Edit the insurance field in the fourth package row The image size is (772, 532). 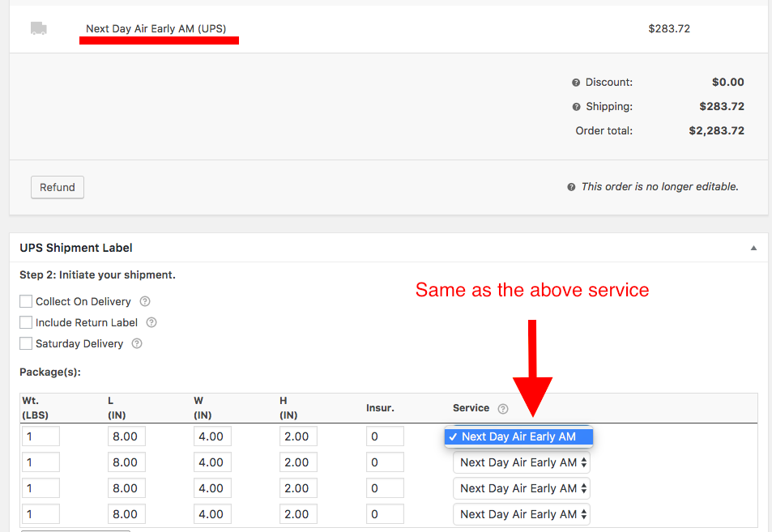385,514
